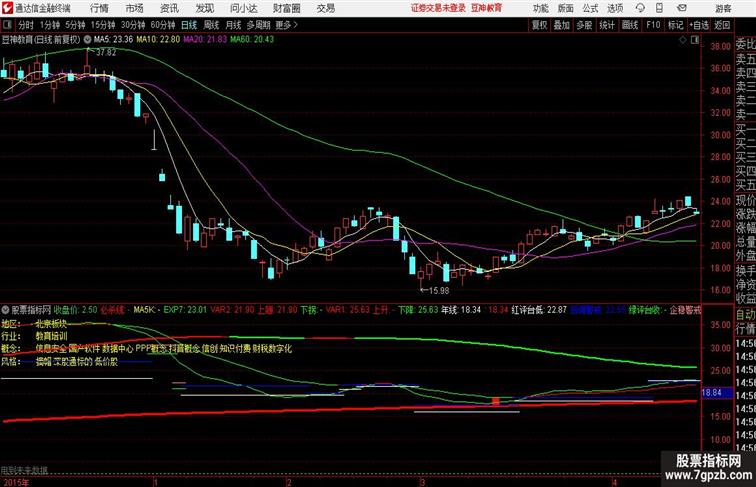Image resolution: width=756 pixels, height=487 pixels.
Task: Click the 37.82 high price marker
Action: point(106,53)
